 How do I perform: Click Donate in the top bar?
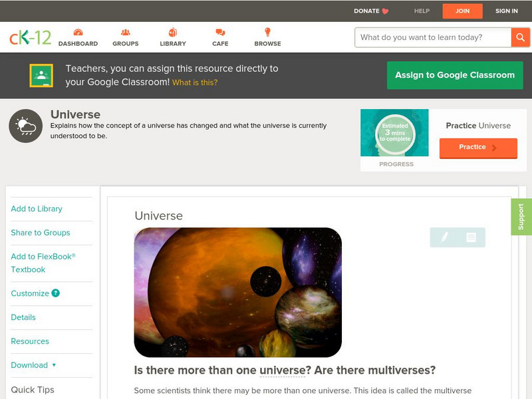pos(366,11)
